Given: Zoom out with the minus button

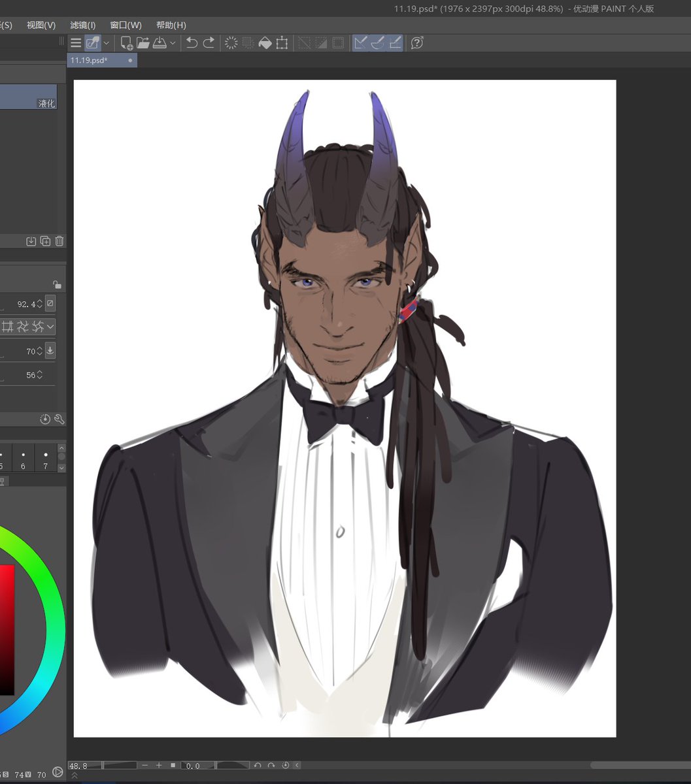Looking at the screenshot, I should click(x=144, y=765).
